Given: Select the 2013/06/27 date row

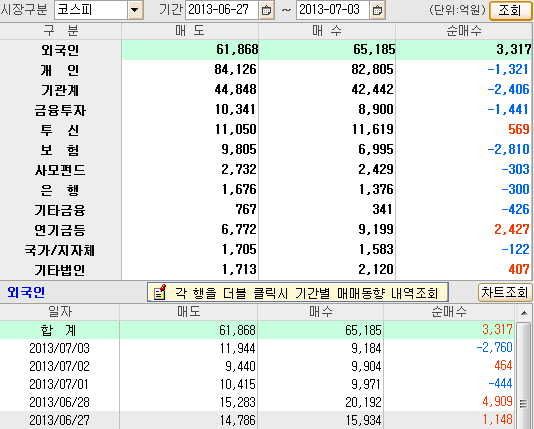Looking at the screenshot, I should point(258,420).
